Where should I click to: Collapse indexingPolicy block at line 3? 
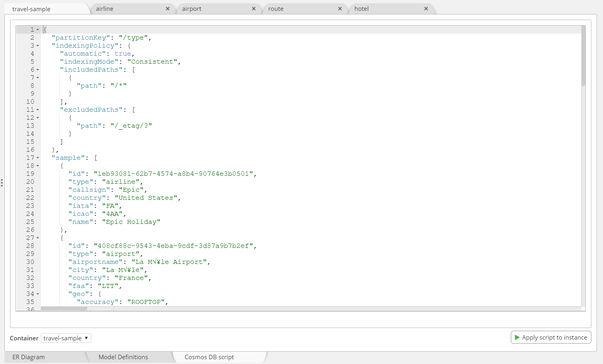tap(38, 46)
